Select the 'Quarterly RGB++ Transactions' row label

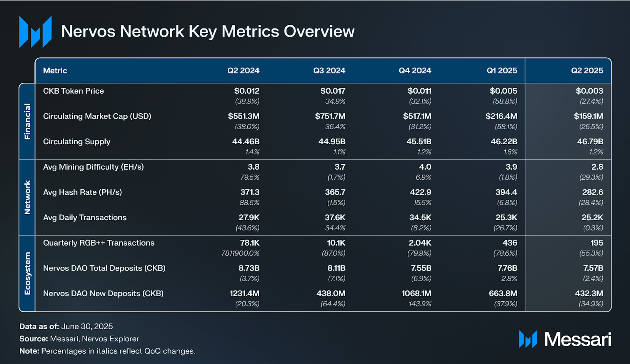(x=99, y=243)
